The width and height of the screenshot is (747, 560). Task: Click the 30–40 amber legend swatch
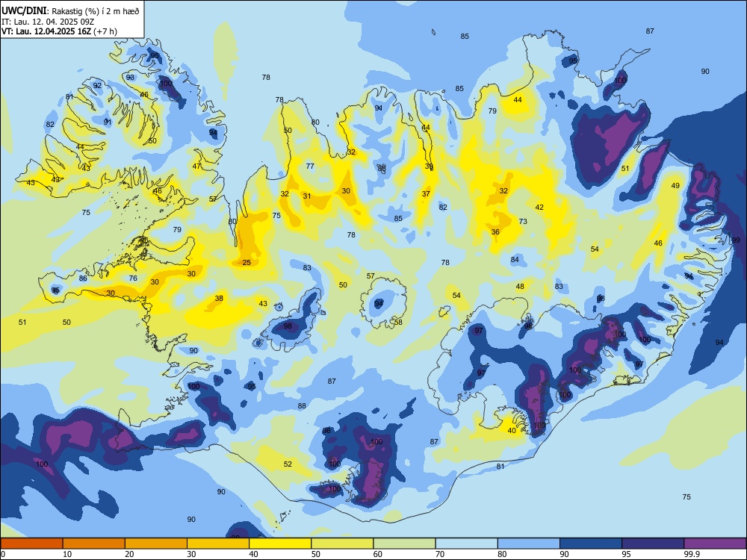click(x=218, y=544)
